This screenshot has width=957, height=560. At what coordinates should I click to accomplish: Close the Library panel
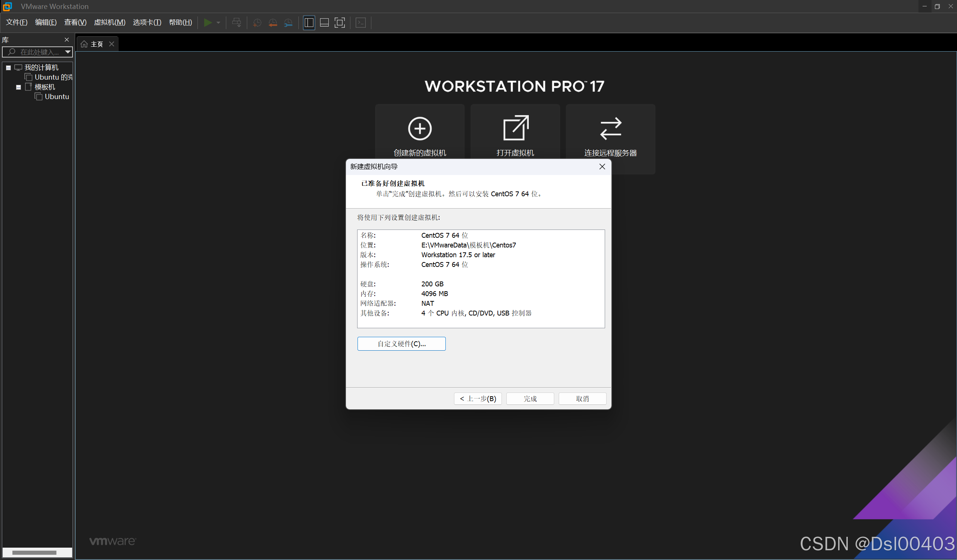(x=67, y=40)
